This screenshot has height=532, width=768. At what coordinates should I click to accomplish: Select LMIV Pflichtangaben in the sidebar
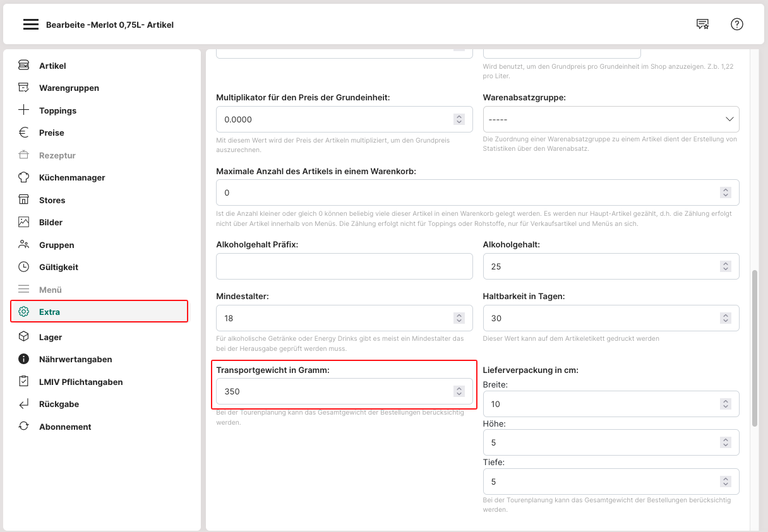coord(80,382)
